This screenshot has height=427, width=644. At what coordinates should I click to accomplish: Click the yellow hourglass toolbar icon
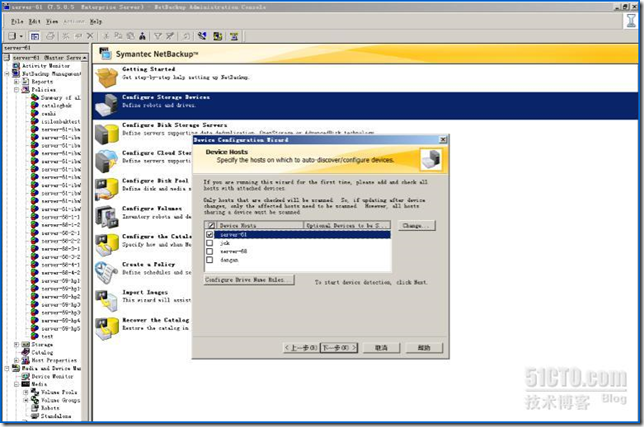tap(234, 37)
